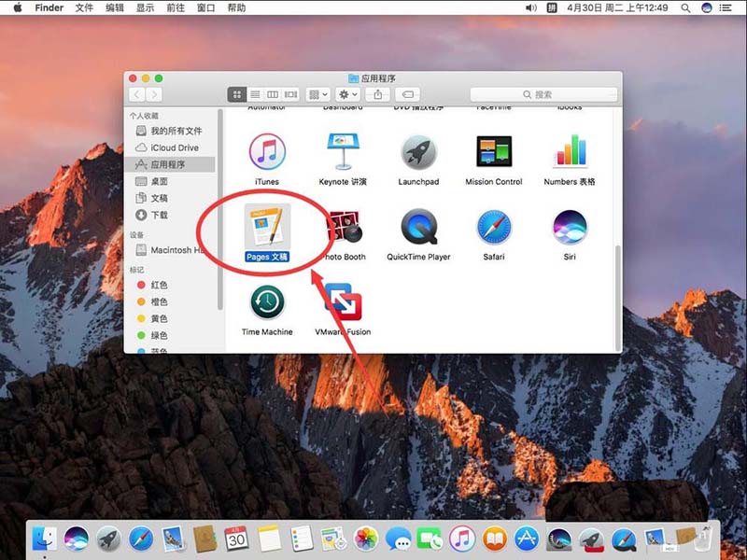Open the item arrangement dropdown
The height and width of the screenshot is (560, 747).
click(x=317, y=94)
